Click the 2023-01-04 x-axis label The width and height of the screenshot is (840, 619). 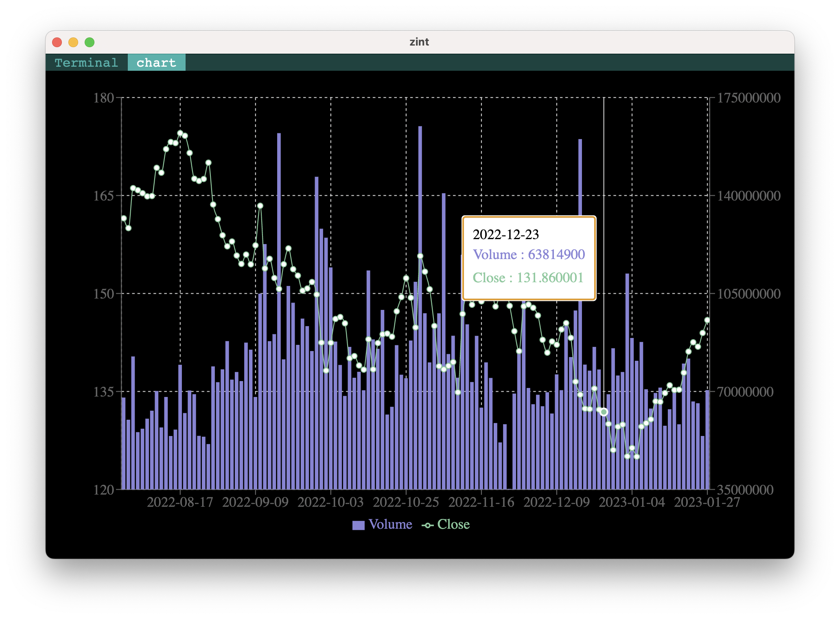click(x=632, y=502)
